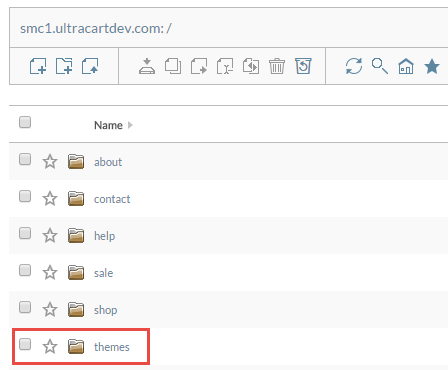Check the box for about folder
This screenshot has width=448, height=370.
point(25,159)
